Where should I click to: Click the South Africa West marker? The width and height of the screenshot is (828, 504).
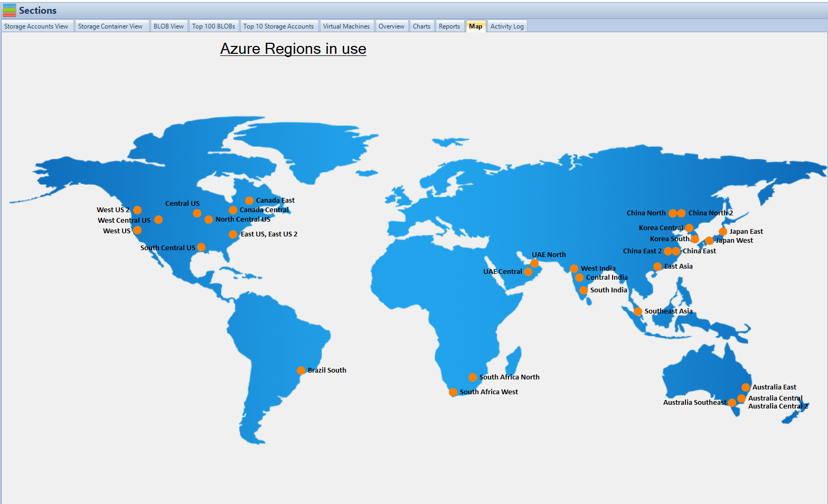(x=453, y=392)
